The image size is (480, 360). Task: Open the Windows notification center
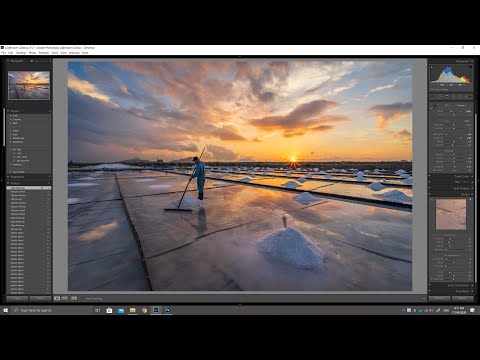[472, 310]
